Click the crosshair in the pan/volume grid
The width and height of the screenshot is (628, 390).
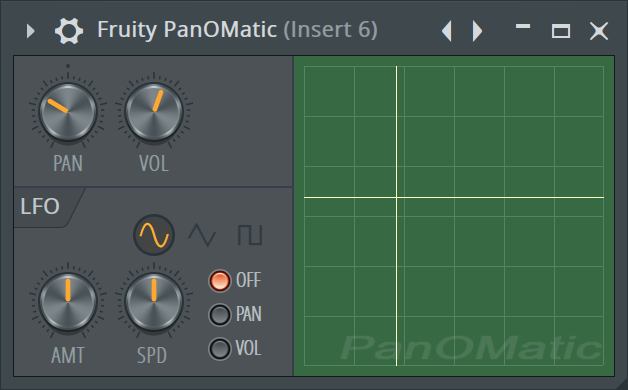point(397,197)
